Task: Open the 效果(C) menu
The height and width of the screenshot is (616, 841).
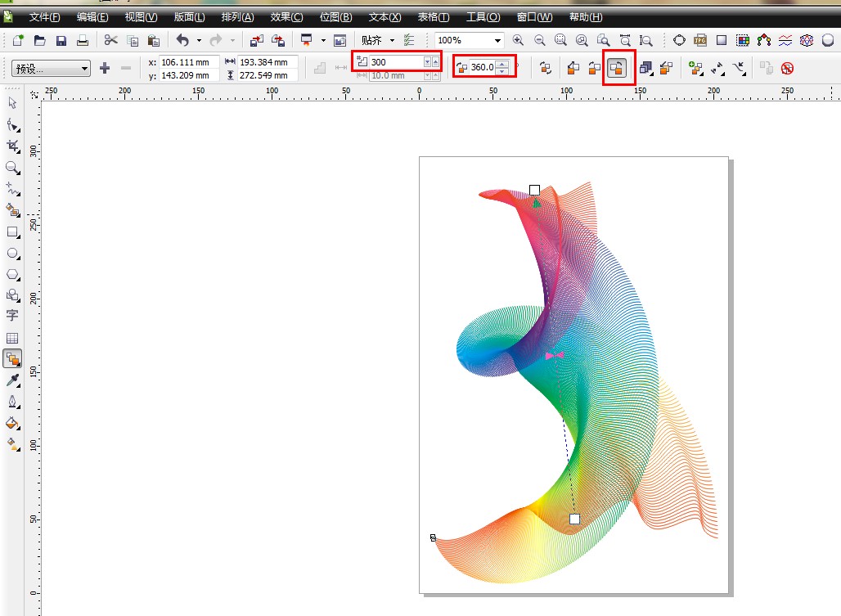Action: (286, 17)
